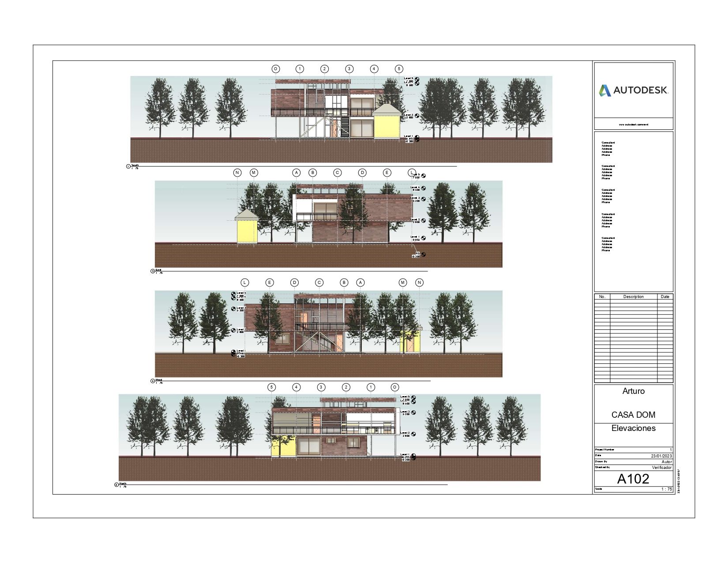Select grid bubble 4 on South elevation
728x563 pixels.
point(374,69)
